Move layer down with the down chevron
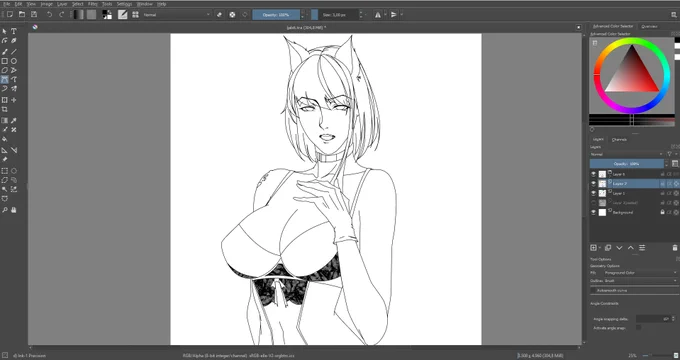Screen dimensions: 680x360 (619, 248)
